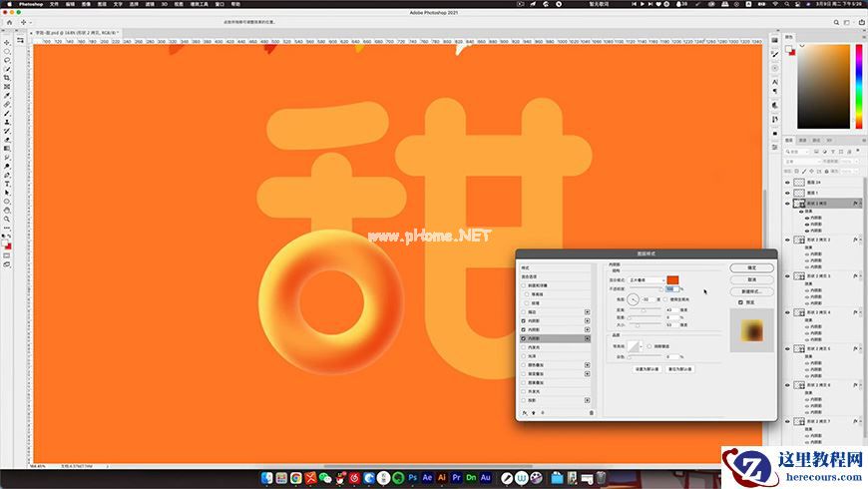Click the 确定 button

tap(751, 268)
